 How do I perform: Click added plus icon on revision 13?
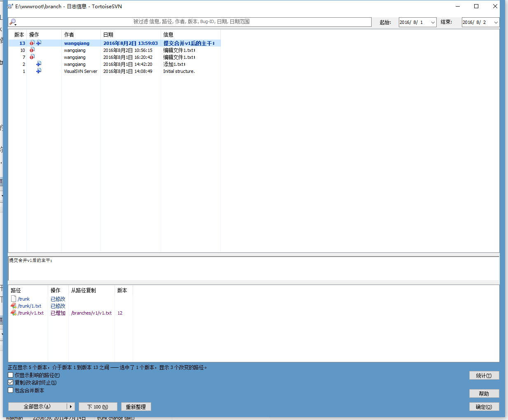tap(39, 43)
